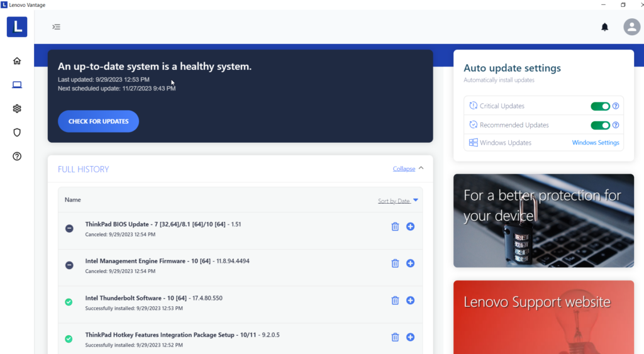Click success checkmark for ThinkPad Hotkey Features
Viewport: 644px width, 354px height.
click(69, 339)
